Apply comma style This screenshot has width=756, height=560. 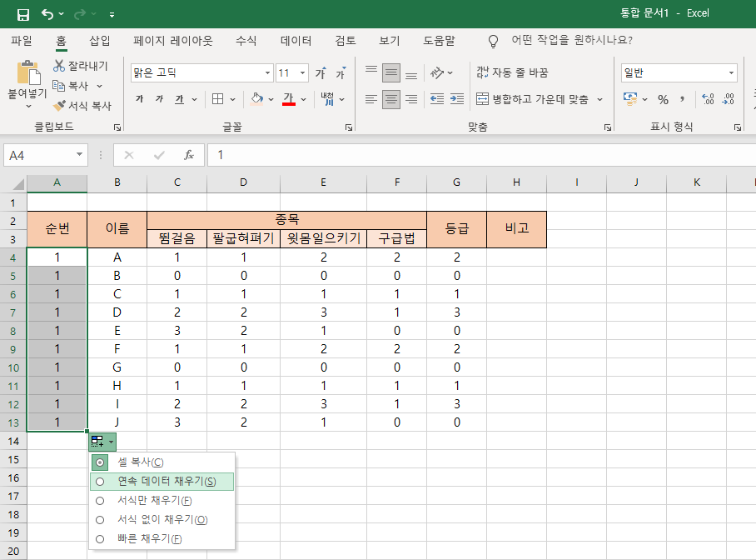[x=682, y=99]
